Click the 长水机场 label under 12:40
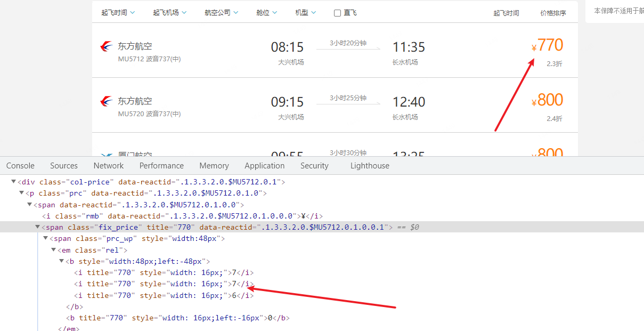This screenshot has height=331, width=644. (x=405, y=117)
